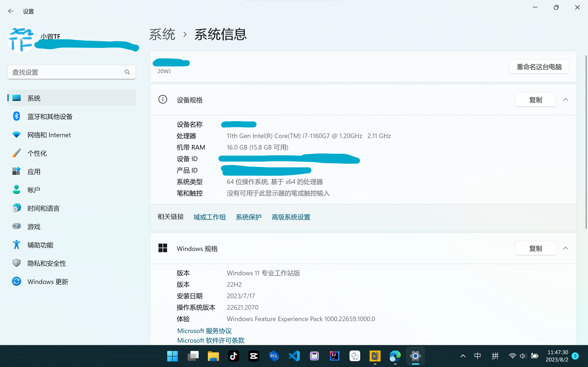Open 辅助功能 accessibility settings
Viewport: 588px width, 367px height.
tap(40, 245)
